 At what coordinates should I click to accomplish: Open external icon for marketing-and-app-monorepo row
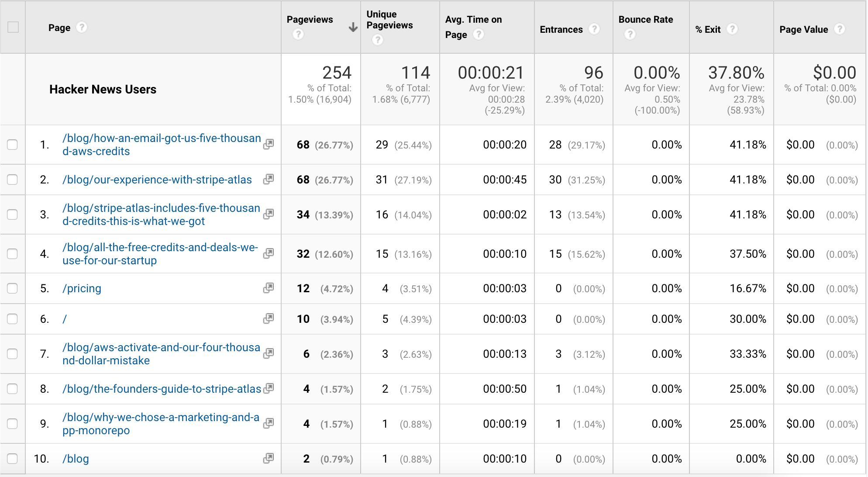coord(269,423)
